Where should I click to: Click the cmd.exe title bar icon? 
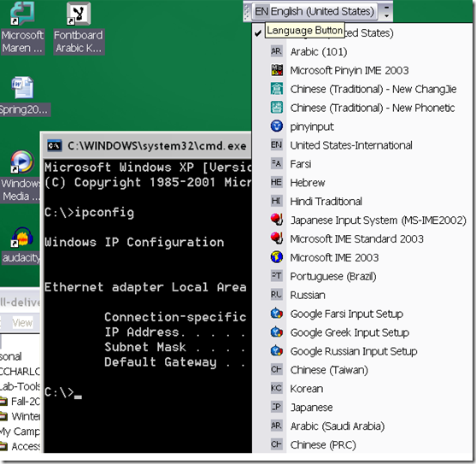(55, 145)
